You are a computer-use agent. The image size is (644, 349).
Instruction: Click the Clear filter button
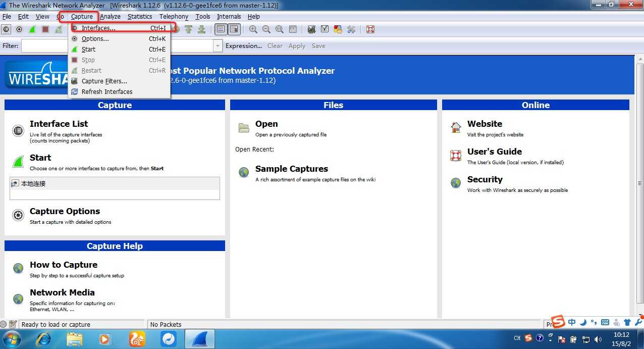(x=275, y=46)
